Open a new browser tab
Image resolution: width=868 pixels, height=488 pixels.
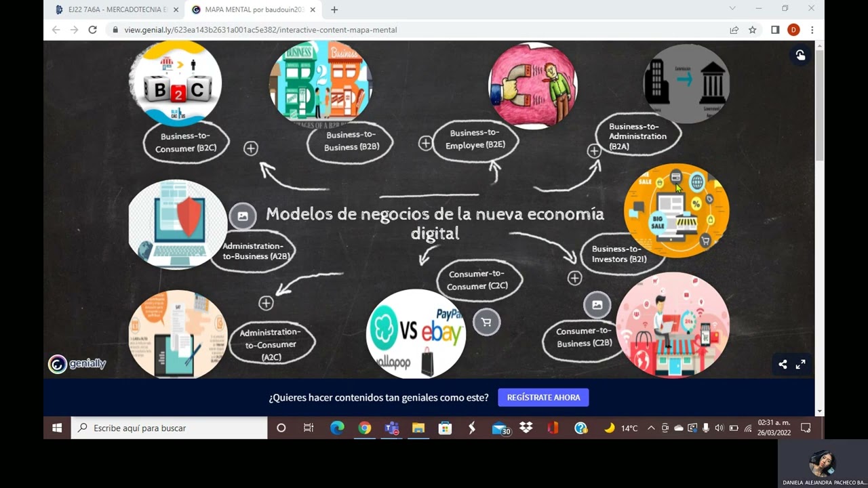(x=334, y=9)
